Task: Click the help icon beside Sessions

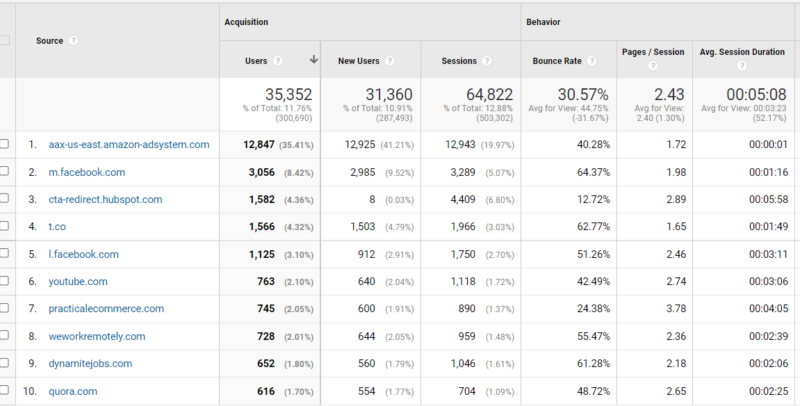Action: pyautogui.click(x=487, y=61)
